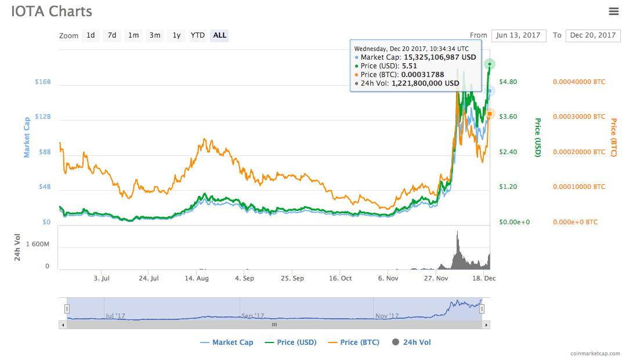Select the ALL zoom button
The width and height of the screenshot is (644, 357).
220,35
